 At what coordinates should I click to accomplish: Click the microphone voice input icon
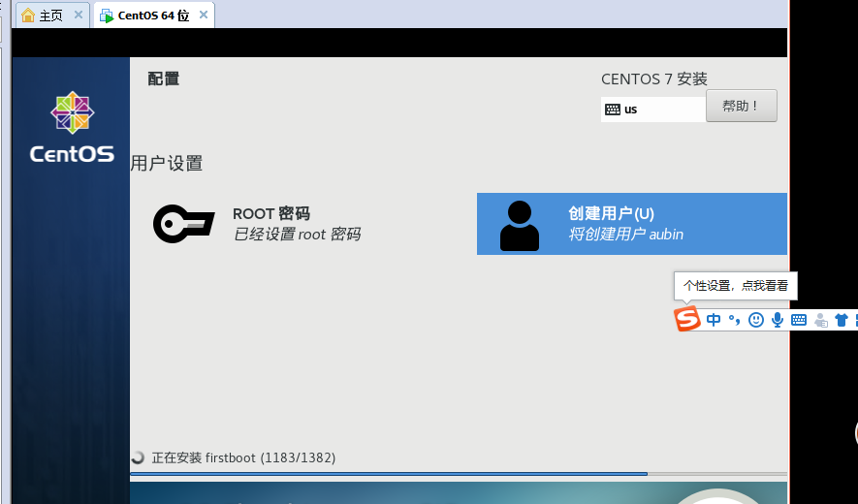tap(777, 320)
